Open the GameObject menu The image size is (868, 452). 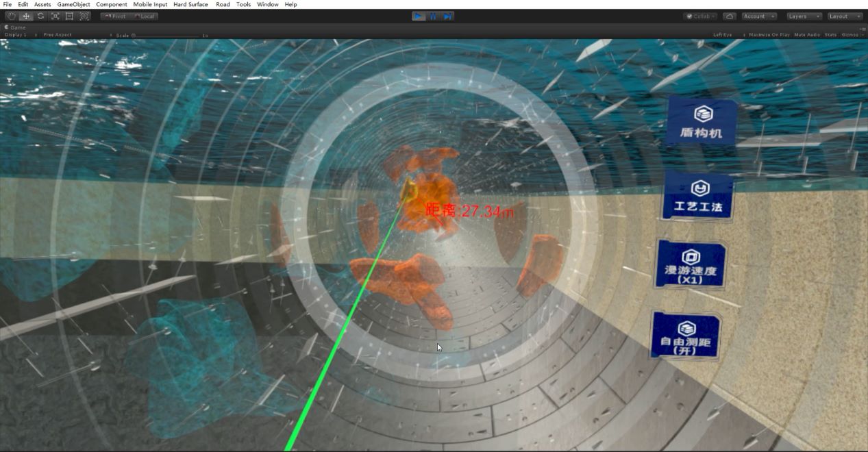point(73,4)
